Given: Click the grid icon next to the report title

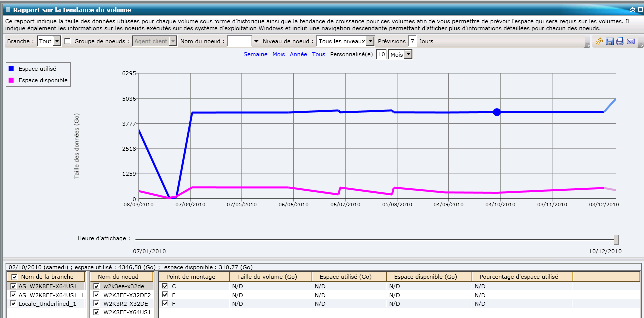Looking at the screenshot, I should (8, 9).
